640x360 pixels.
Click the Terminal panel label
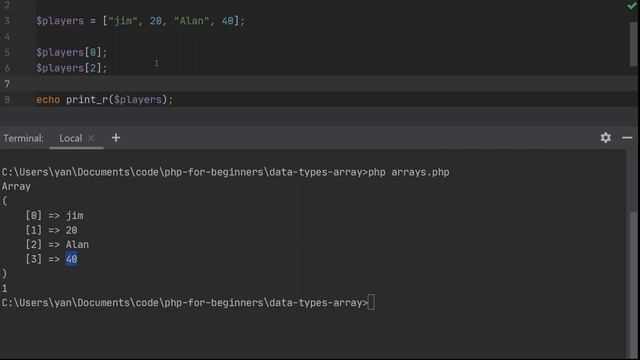click(x=23, y=138)
